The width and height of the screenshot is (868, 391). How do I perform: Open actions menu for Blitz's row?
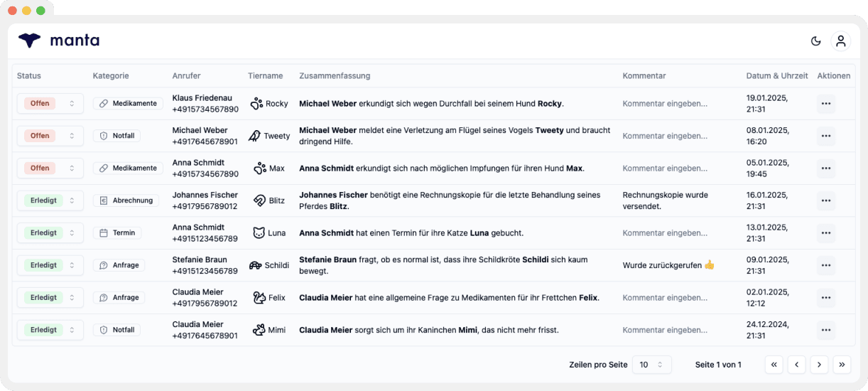click(x=825, y=201)
